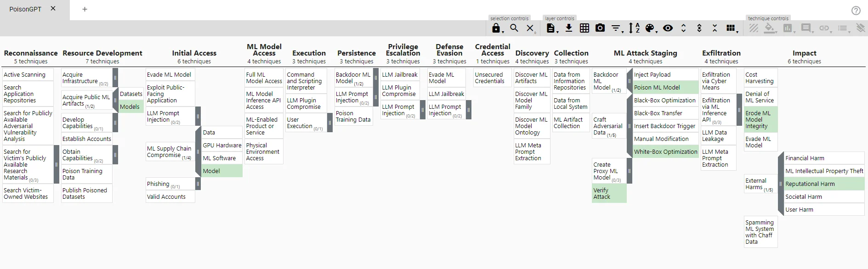This screenshot has width=868, height=269.
Task: Expand Exfiltration via ML Inference API sub-techniques
Action: pyautogui.click(x=739, y=110)
